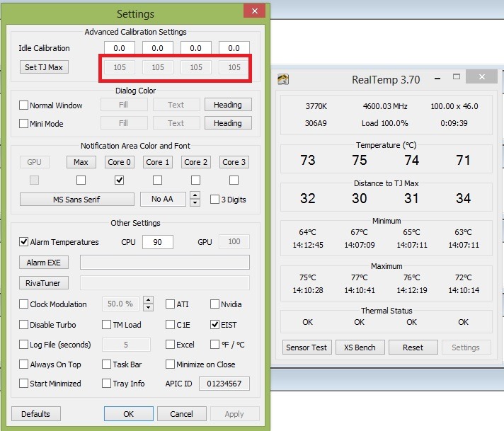Click the Defaults button

pos(35,413)
